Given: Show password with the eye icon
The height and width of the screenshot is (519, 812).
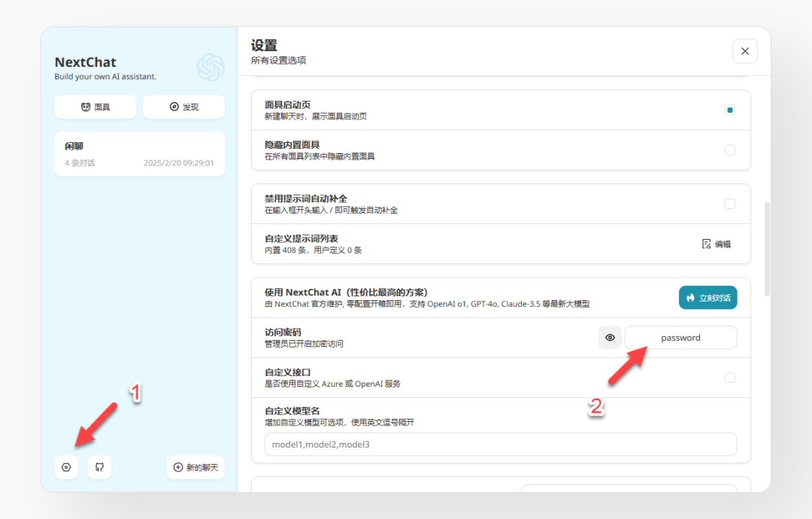Looking at the screenshot, I should pos(610,338).
